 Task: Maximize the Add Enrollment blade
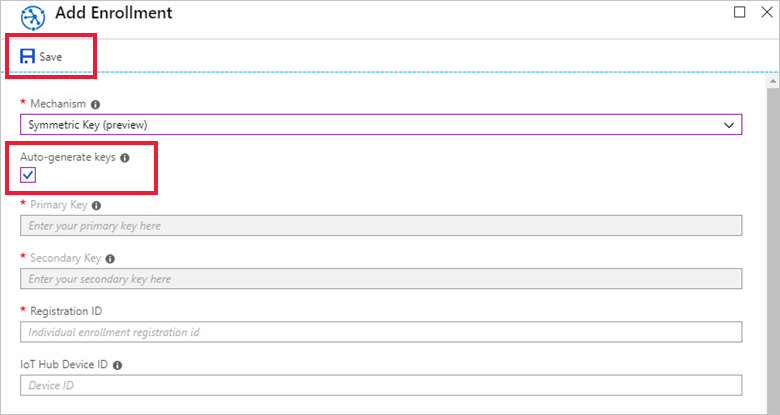[740, 13]
